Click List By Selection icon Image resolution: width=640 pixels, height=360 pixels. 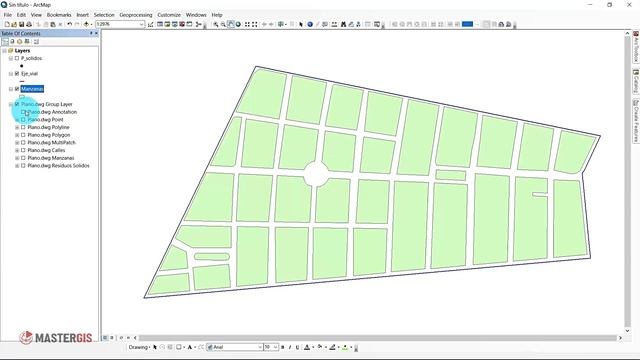click(27, 42)
